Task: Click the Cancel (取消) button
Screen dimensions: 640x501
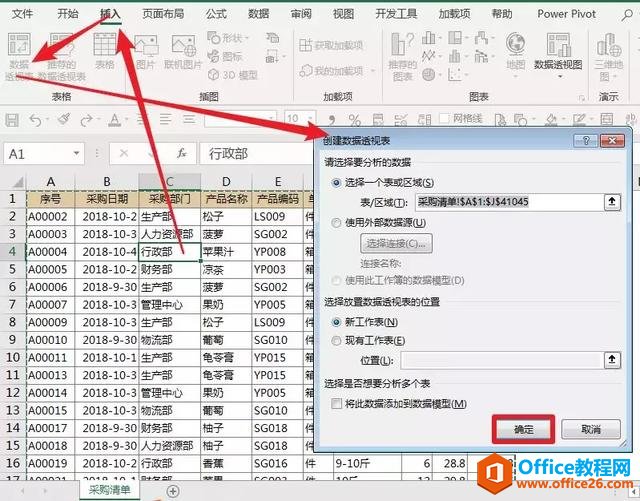Action: click(591, 429)
